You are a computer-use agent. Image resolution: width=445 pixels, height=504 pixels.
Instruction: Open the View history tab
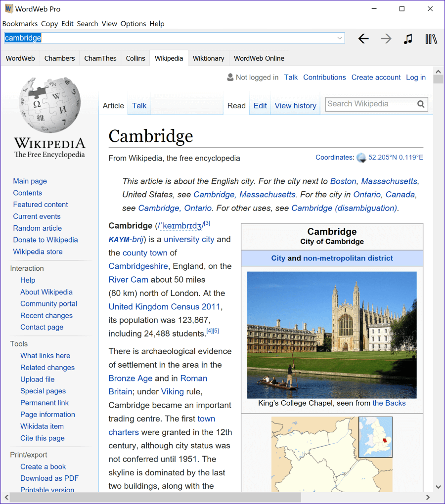295,106
